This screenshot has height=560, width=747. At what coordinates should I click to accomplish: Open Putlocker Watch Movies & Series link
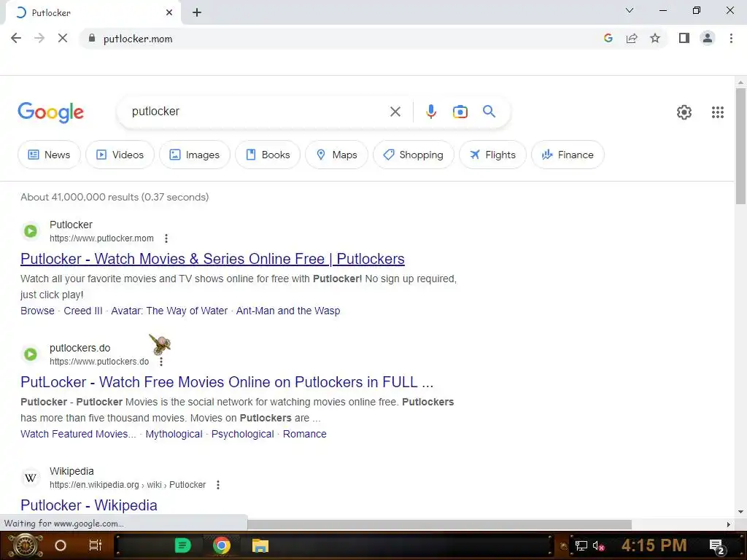pyautogui.click(x=212, y=259)
